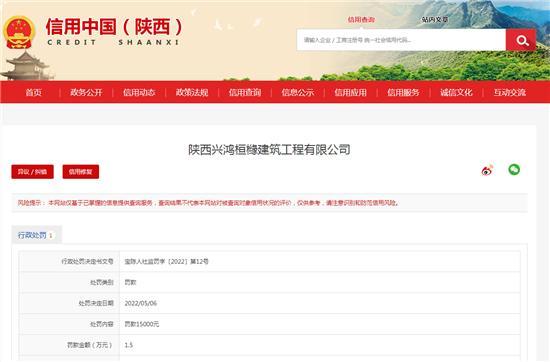Click the 罚款金额（万元） row label
550x362 pixels.
pyautogui.click(x=90, y=345)
